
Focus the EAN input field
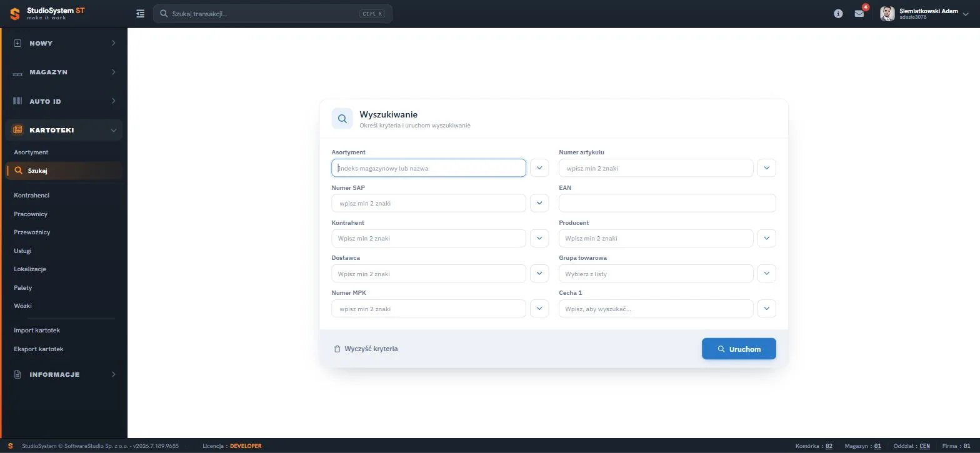tap(667, 203)
